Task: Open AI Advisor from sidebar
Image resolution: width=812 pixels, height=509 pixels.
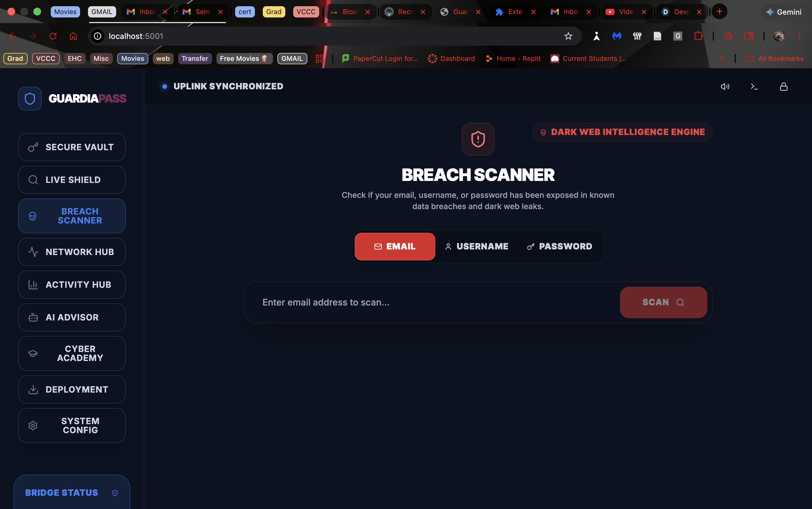Action: pos(72,317)
